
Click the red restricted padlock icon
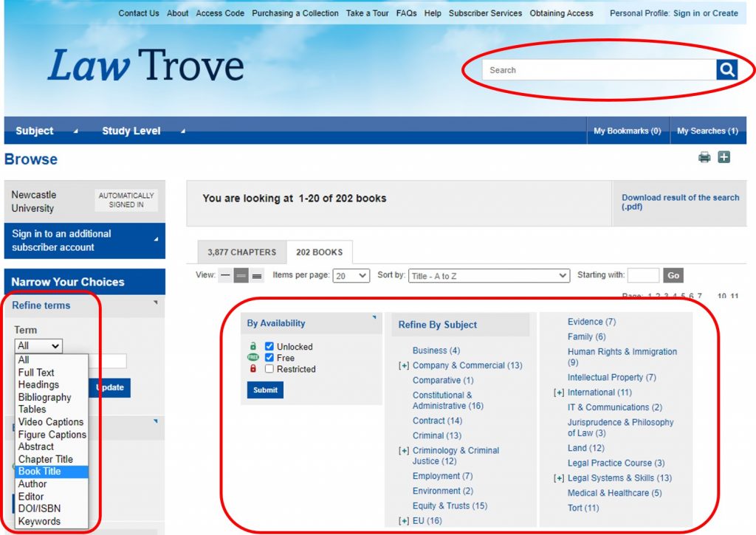(253, 369)
